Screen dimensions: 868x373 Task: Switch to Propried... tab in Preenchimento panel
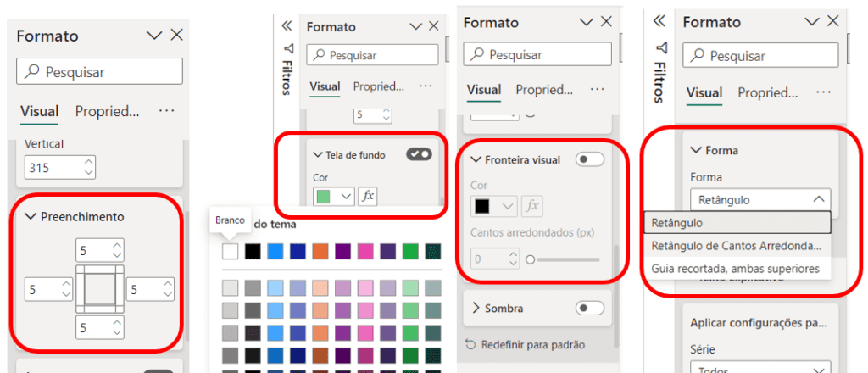tap(108, 111)
